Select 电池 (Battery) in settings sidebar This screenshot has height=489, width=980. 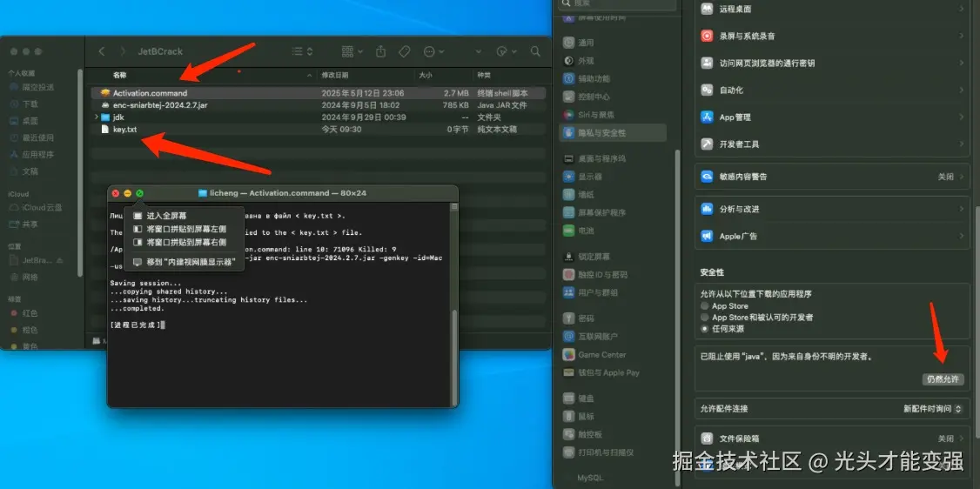tap(613, 231)
